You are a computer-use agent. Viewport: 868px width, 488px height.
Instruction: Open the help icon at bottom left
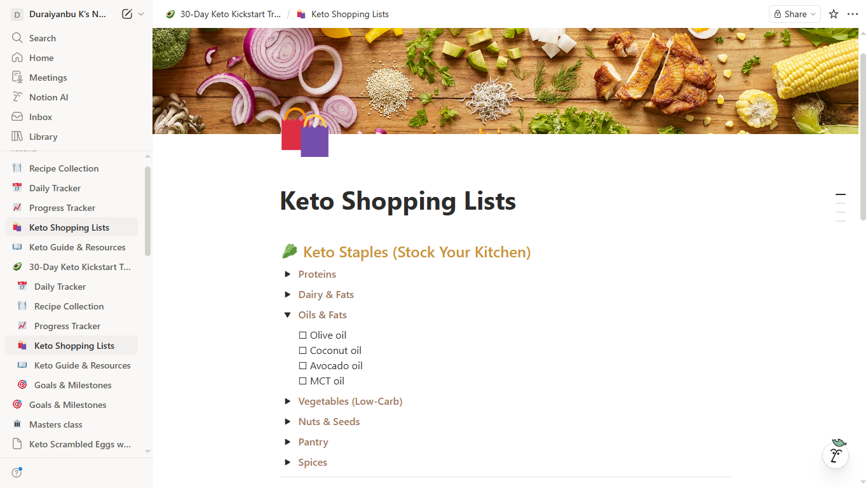point(17,473)
